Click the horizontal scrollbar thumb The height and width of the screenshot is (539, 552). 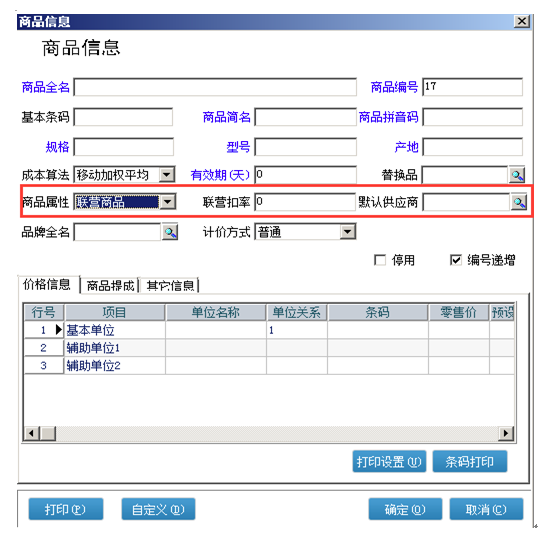coord(48,433)
